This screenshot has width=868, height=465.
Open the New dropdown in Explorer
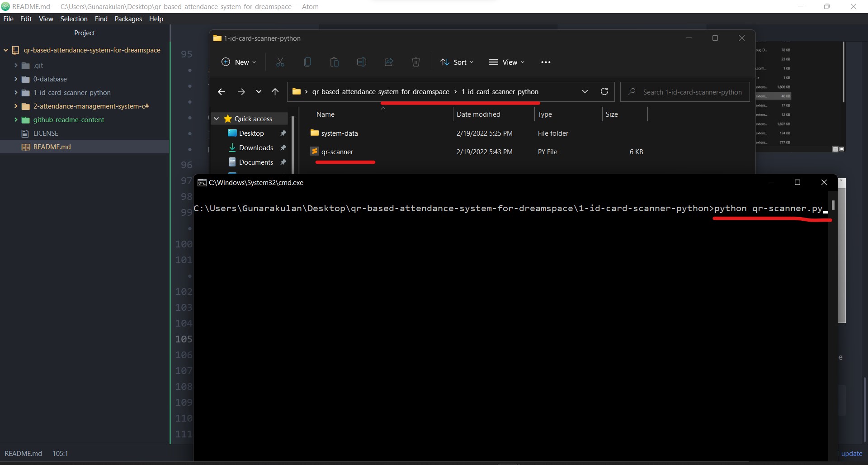point(239,62)
